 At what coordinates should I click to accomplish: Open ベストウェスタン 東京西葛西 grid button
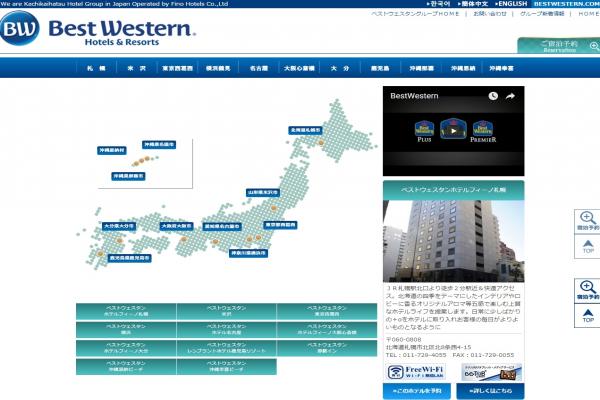click(327, 311)
